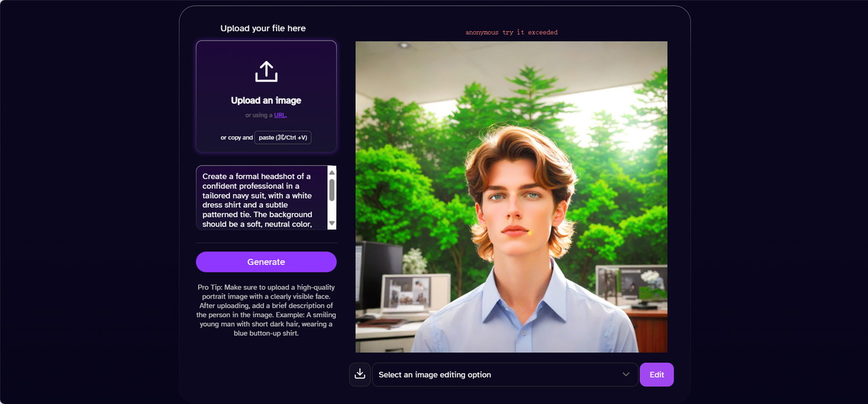This screenshot has height=404, width=868.
Task: Click the "Upload your file here" heading
Action: tap(263, 28)
